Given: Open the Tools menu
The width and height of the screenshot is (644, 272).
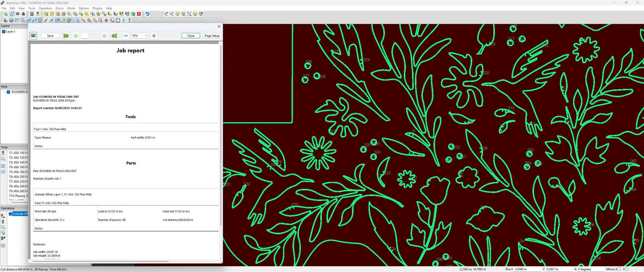Looking at the screenshot, I should point(32,9).
